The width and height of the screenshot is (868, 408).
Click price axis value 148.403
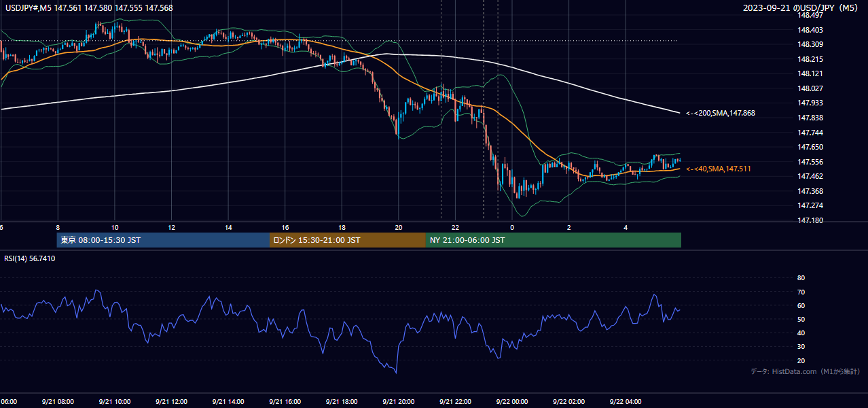[x=810, y=30]
